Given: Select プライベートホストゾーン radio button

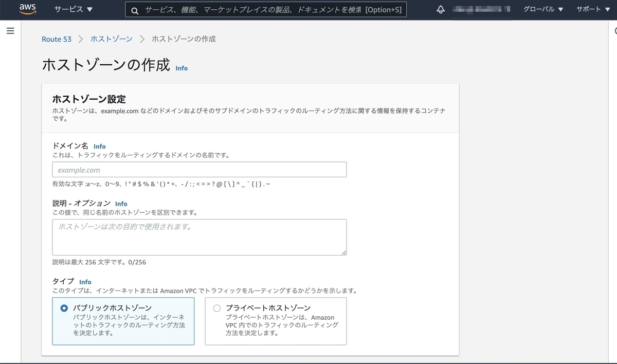Looking at the screenshot, I should click(x=217, y=308).
